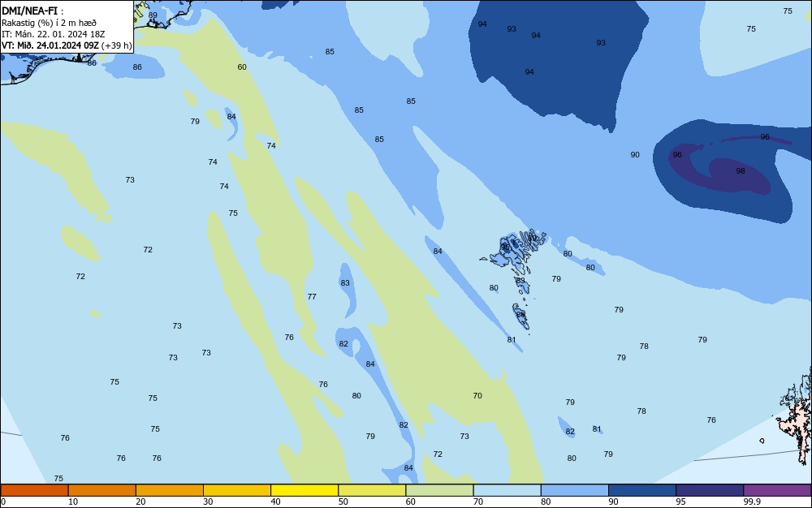
Task: Click the humidity value 98 on map
Action: tap(741, 170)
